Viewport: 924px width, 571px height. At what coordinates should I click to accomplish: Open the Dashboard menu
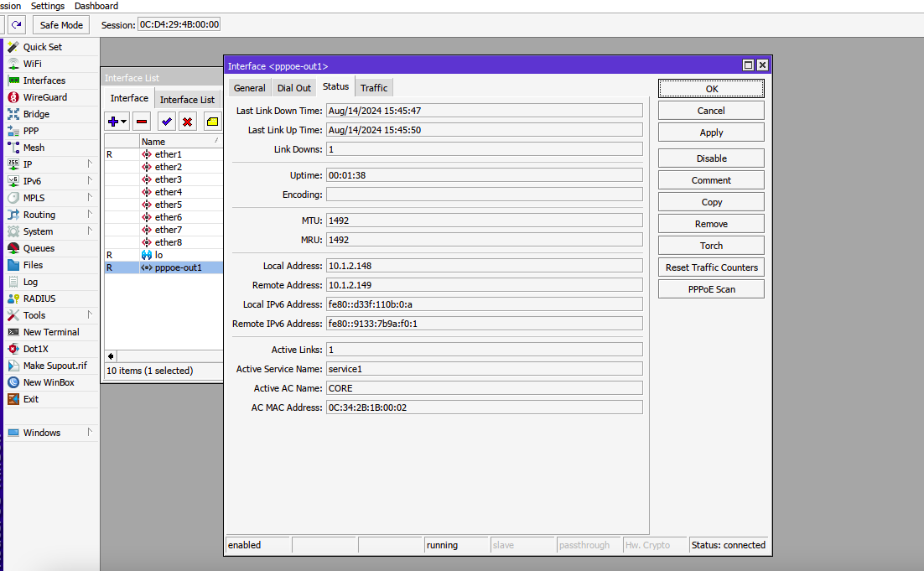click(96, 6)
